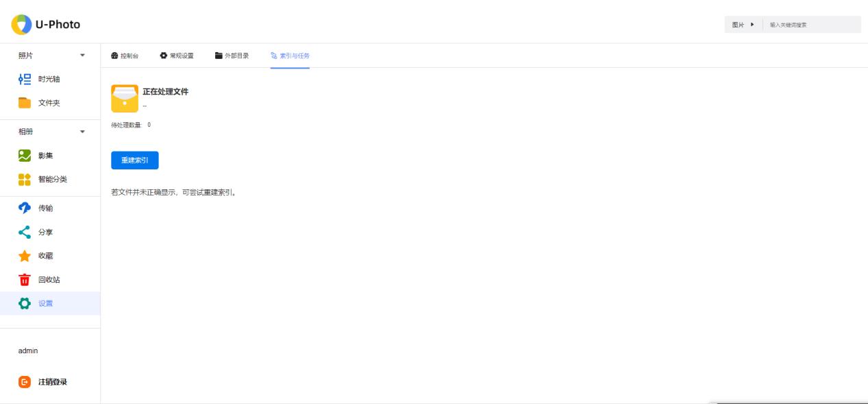Collapse the 相册 sidebar section
The width and height of the screenshot is (868, 404).
coord(83,131)
